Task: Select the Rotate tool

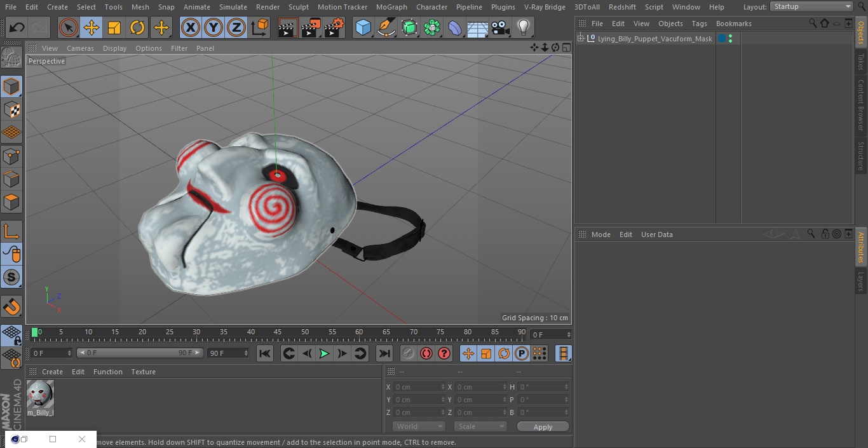Action: pos(137,27)
